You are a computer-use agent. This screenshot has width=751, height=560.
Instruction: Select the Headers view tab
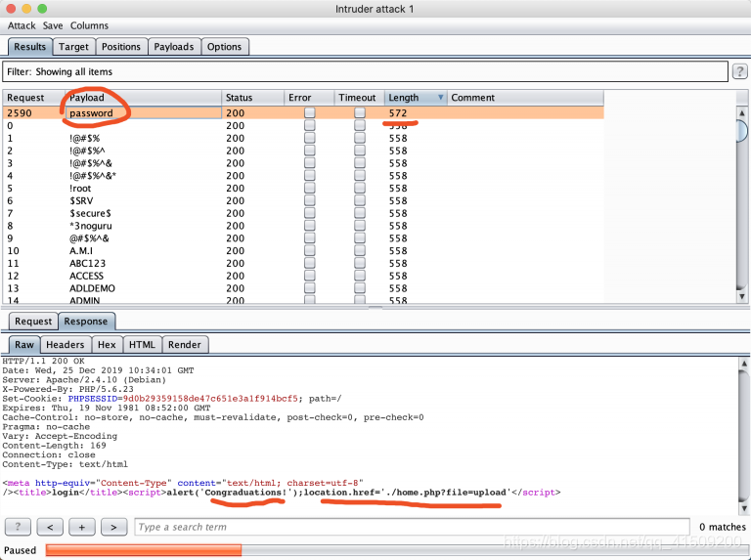coord(66,345)
